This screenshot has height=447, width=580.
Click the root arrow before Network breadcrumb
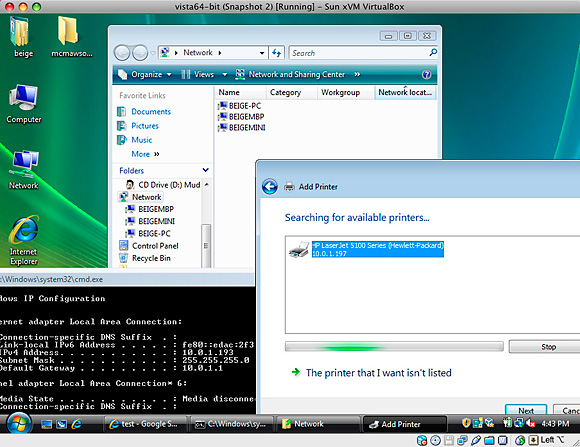click(x=176, y=53)
